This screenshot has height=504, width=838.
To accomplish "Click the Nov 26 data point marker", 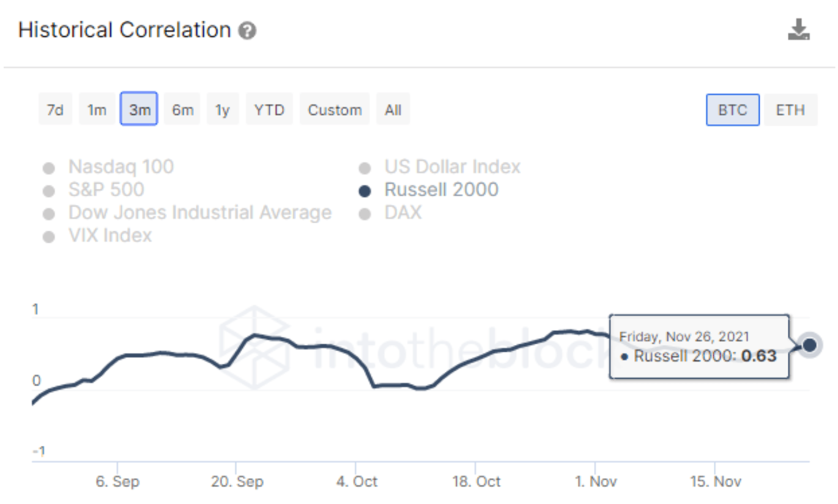I will [x=810, y=345].
